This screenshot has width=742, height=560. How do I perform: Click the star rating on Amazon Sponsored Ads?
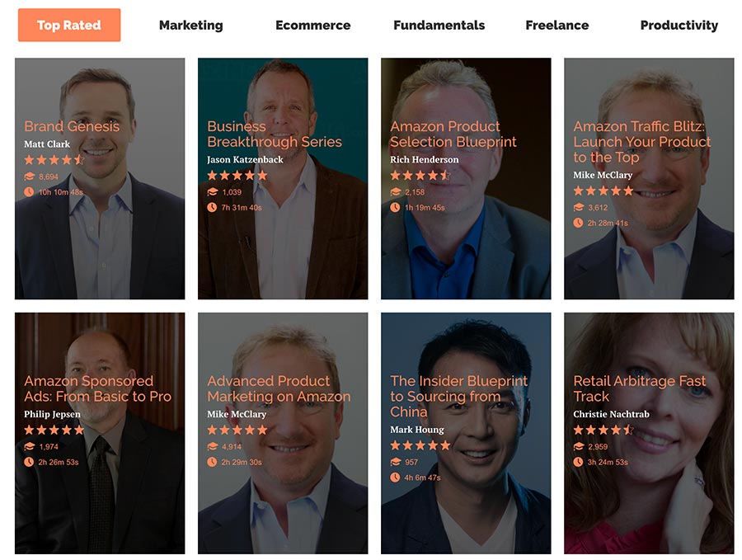point(54,430)
